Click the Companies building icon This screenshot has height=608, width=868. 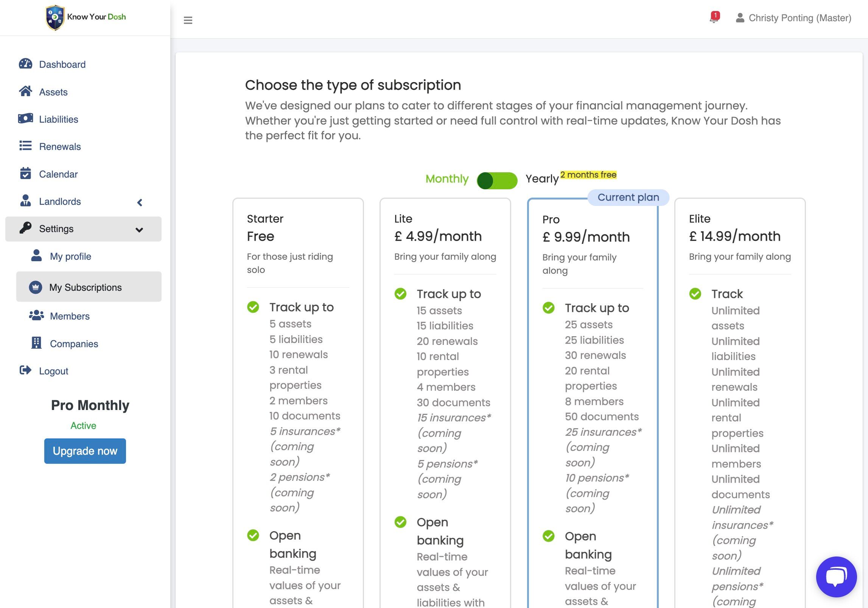click(x=36, y=343)
